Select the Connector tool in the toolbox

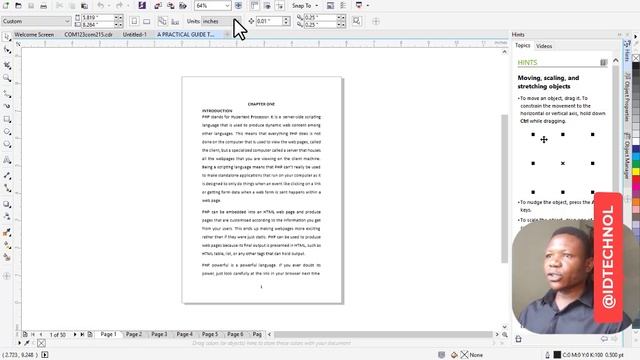pos(7,188)
